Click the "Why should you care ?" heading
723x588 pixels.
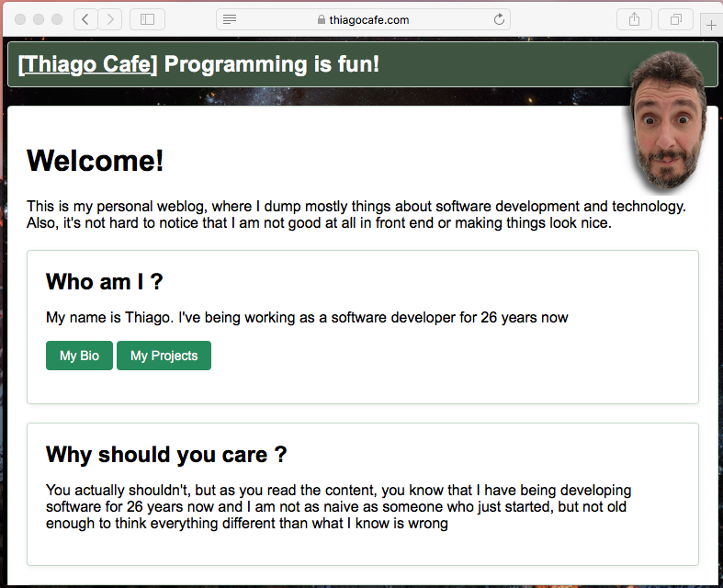click(166, 454)
